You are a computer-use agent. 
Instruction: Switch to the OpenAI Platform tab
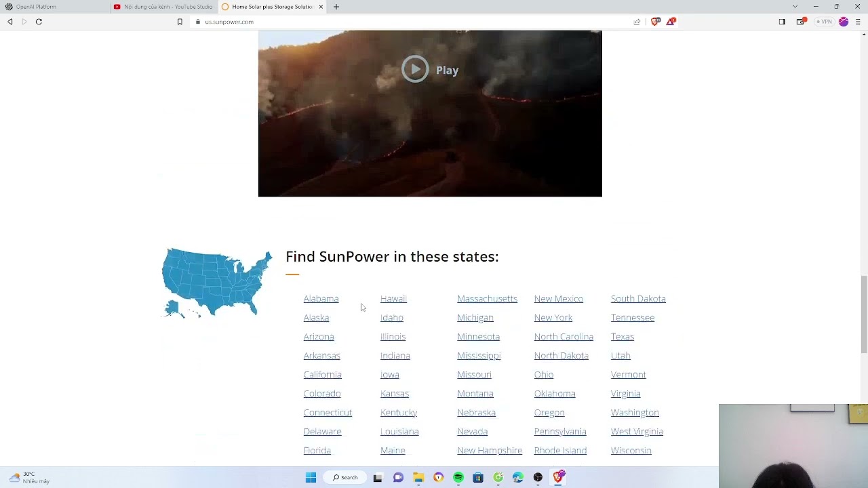tap(54, 7)
